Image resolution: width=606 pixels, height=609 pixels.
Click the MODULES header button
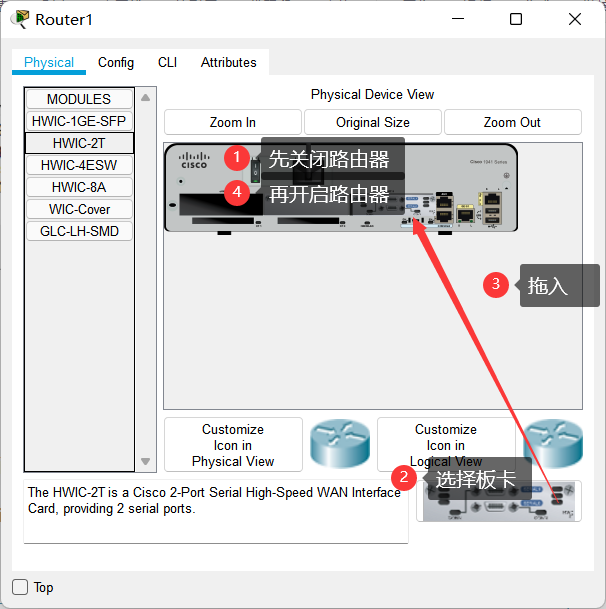point(79,99)
